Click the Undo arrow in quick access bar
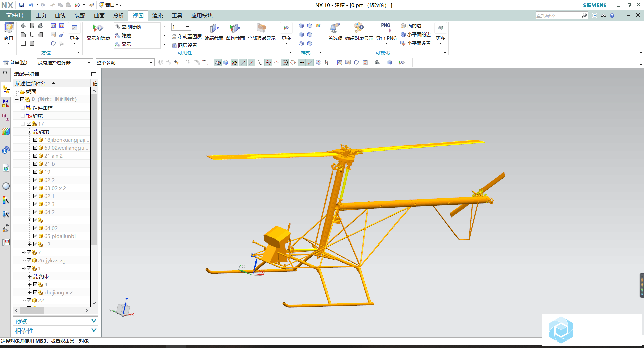 coord(31,5)
